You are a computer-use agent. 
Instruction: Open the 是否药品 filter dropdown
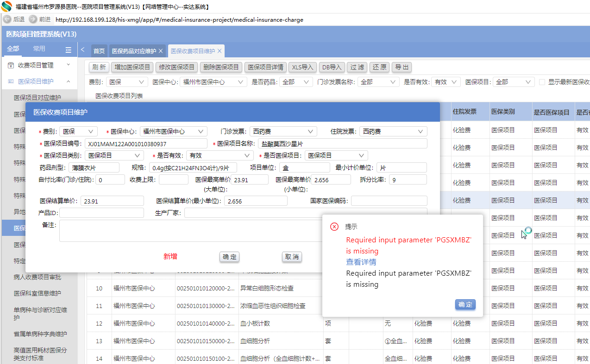click(x=296, y=82)
